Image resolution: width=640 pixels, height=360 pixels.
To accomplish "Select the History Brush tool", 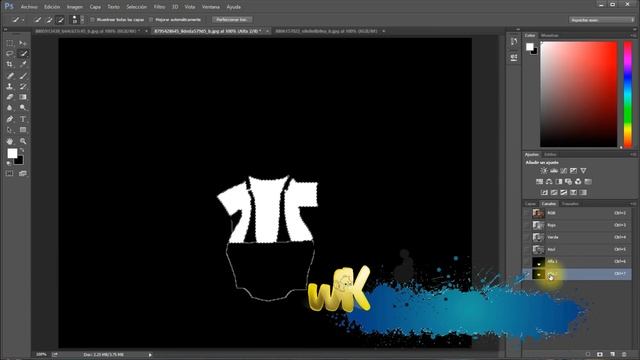I will point(23,86).
